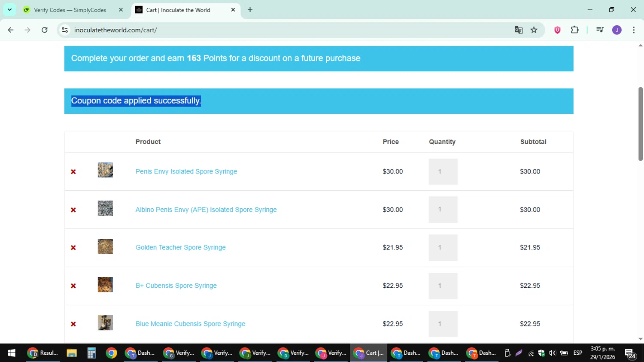This screenshot has height=362, width=644.
Task: Close the Verify Codes — SimplyCodes tab
Action: [121, 10]
